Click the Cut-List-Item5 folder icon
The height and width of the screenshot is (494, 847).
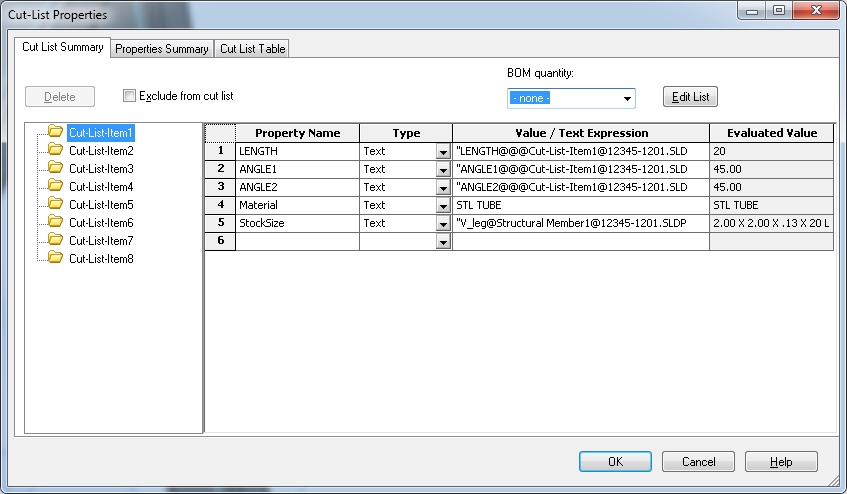[55, 204]
